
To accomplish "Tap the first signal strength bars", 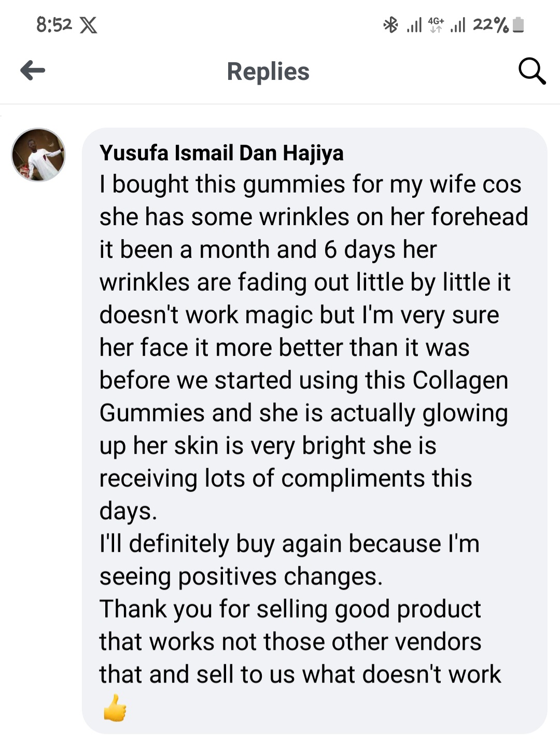I will (x=414, y=25).
